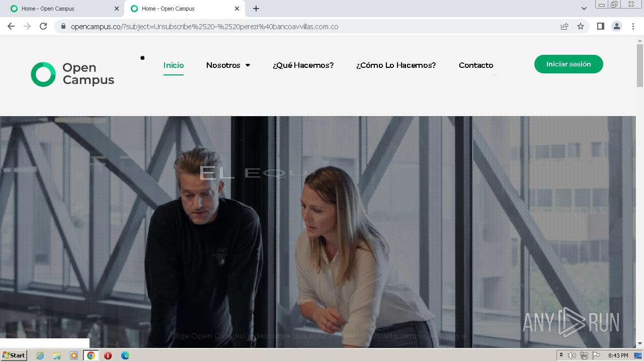
Task: Open Chrome three-dot menu
Action: pos(633,26)
